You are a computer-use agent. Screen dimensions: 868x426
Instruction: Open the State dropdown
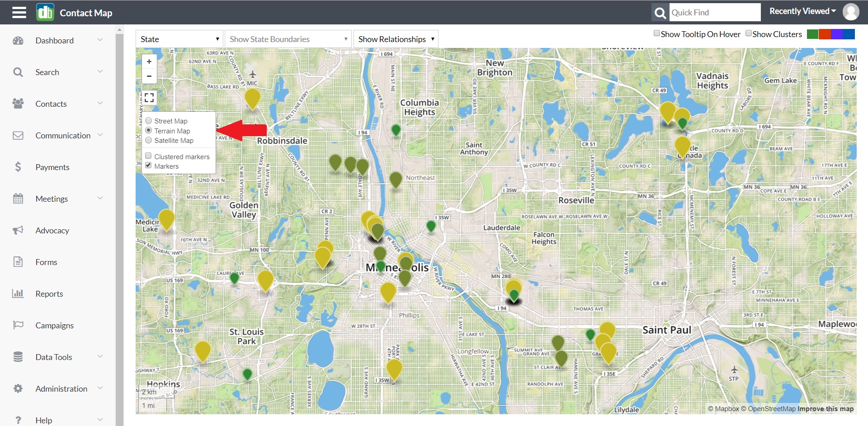click(179, 39)
